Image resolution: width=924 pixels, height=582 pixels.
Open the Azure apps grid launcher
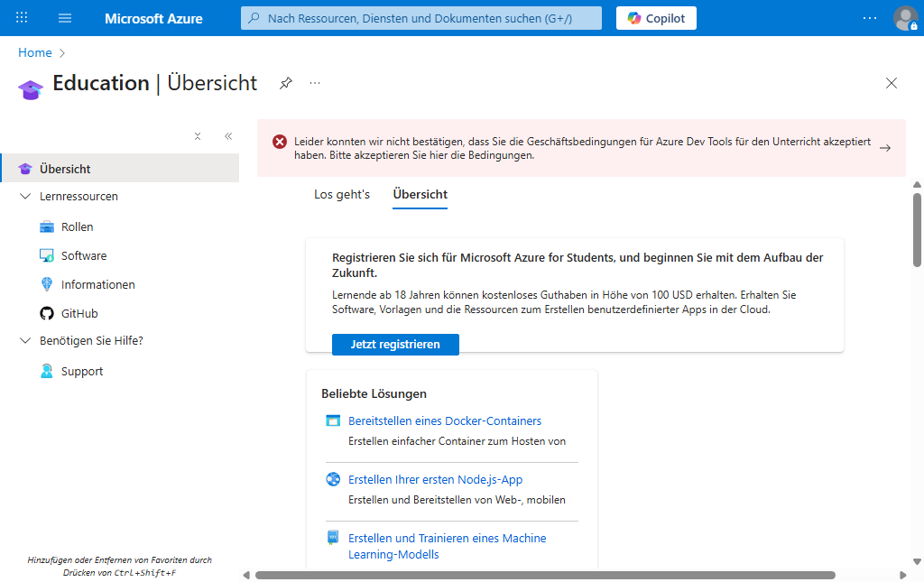22,18
